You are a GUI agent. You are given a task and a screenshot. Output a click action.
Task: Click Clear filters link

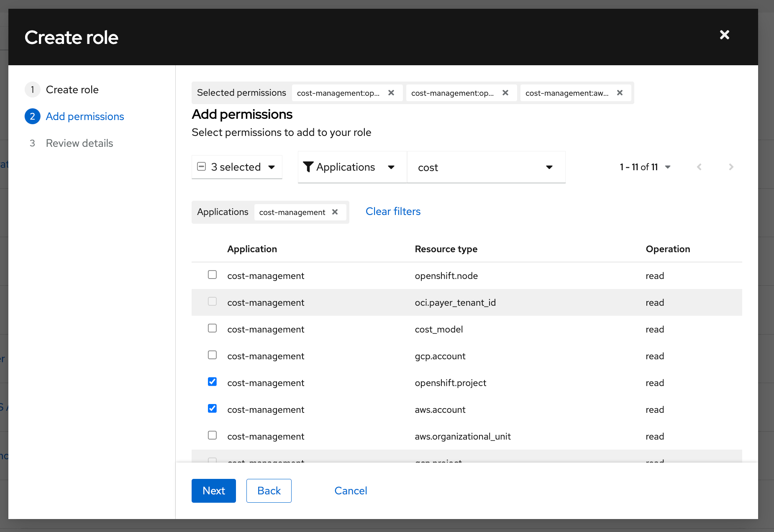click(393, 212)
